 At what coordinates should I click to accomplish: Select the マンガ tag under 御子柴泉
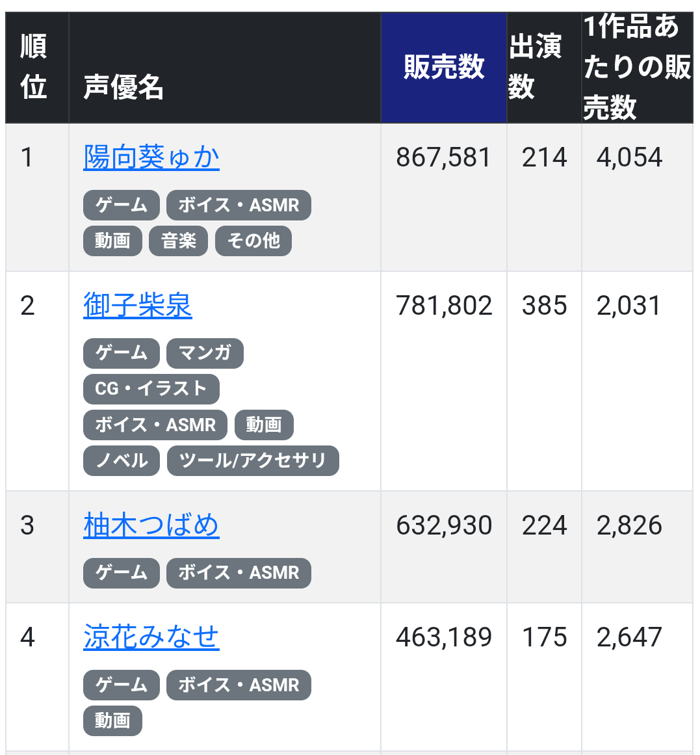[x=205, y=353]
